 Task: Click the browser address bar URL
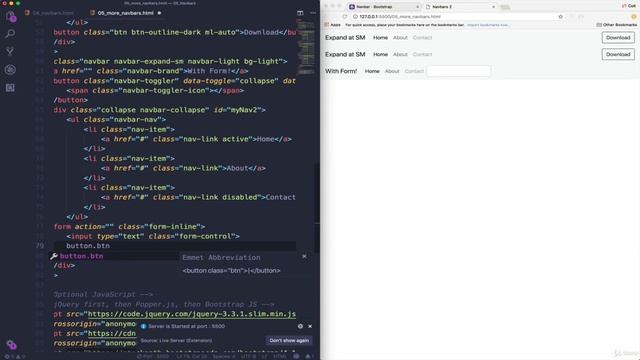click(x=400, y=17)
